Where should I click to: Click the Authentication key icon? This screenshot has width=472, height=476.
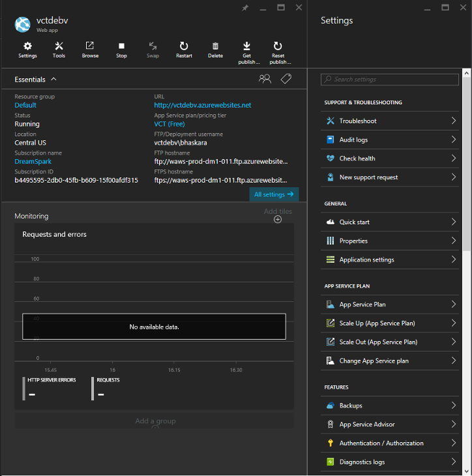pos(331,443)
